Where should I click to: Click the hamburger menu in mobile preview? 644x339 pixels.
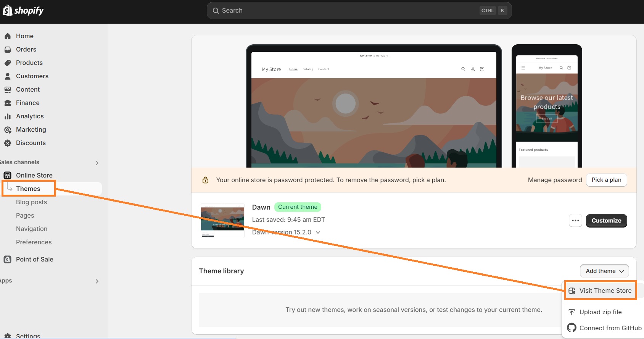click(x=523, y=68)
